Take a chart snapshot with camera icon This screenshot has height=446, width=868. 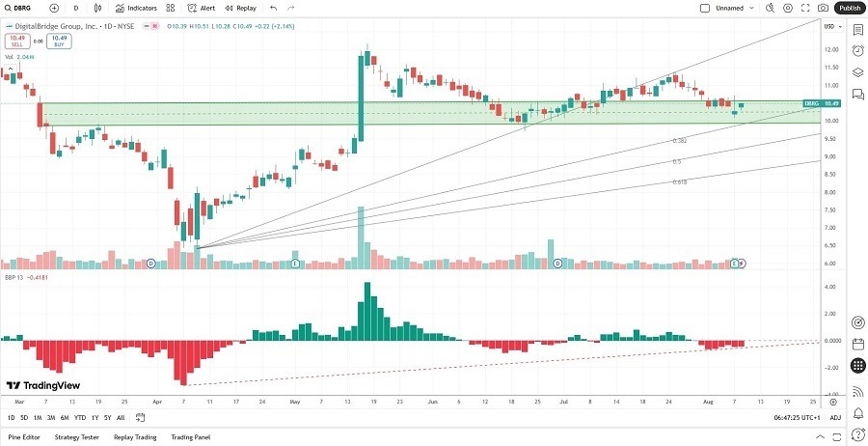click(824, 9)
